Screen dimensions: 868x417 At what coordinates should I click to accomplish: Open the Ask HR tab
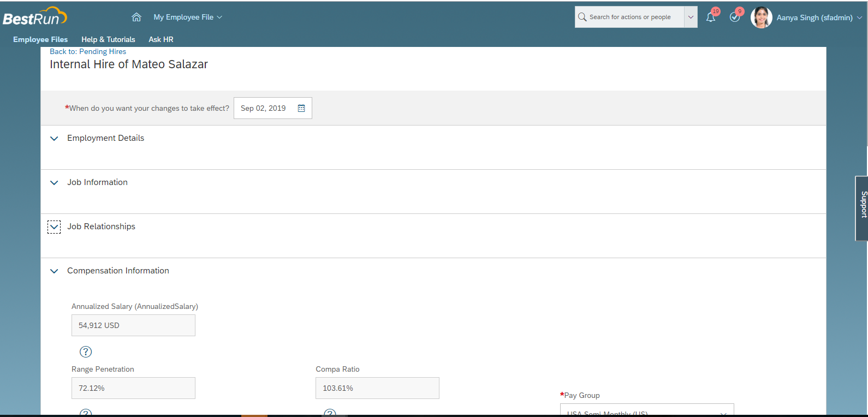point(161,39)
